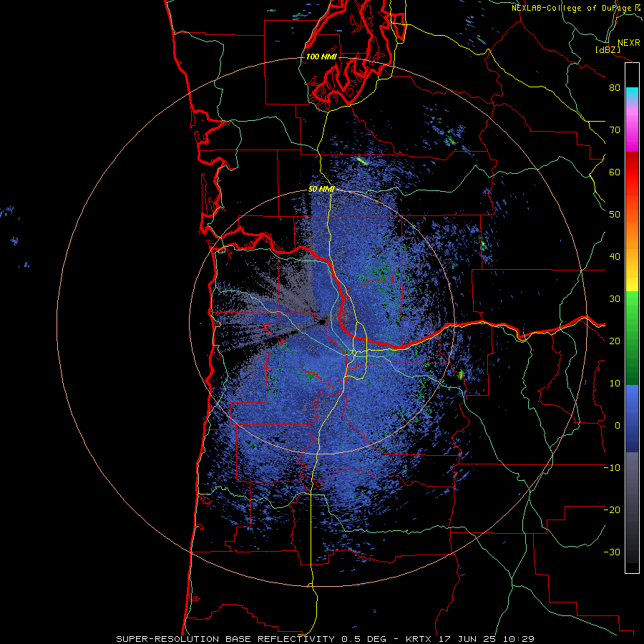Click the 70 value on dBZ scale
Viewport: 644px width, 644px height.
click(615, 130)
